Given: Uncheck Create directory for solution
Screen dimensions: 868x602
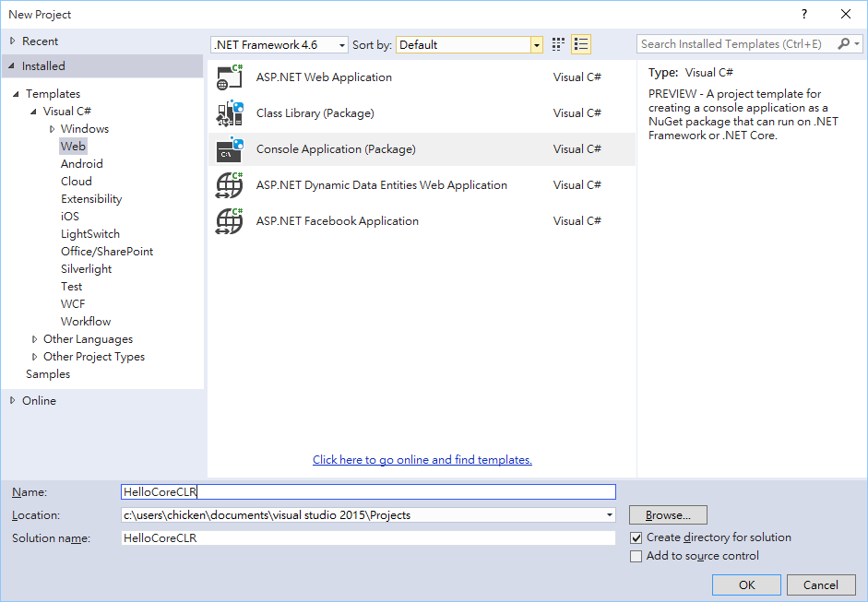Looking at the screenshot, I should click(636, 537).
